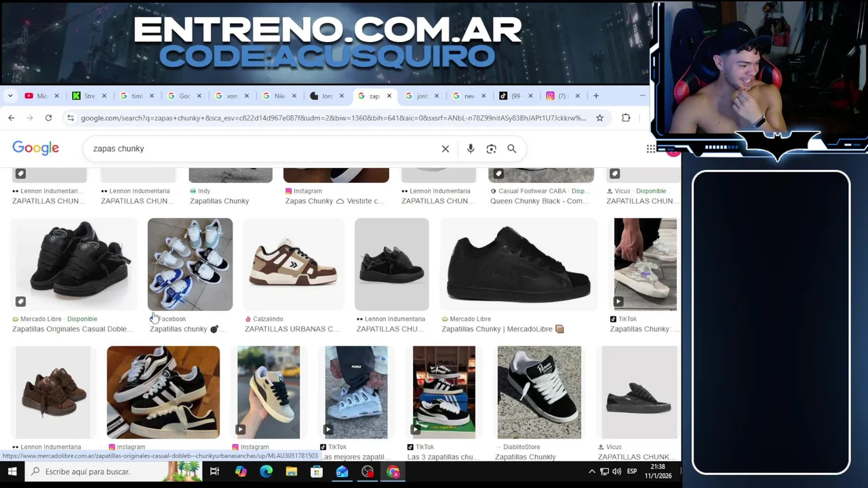Open 'Zapatillas Chunky | MercadoLibre' link

tap(502, 329)
